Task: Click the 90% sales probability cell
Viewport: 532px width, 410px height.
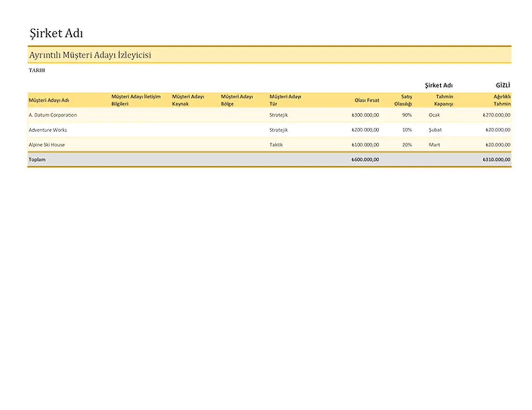Action: coord(406,115)
